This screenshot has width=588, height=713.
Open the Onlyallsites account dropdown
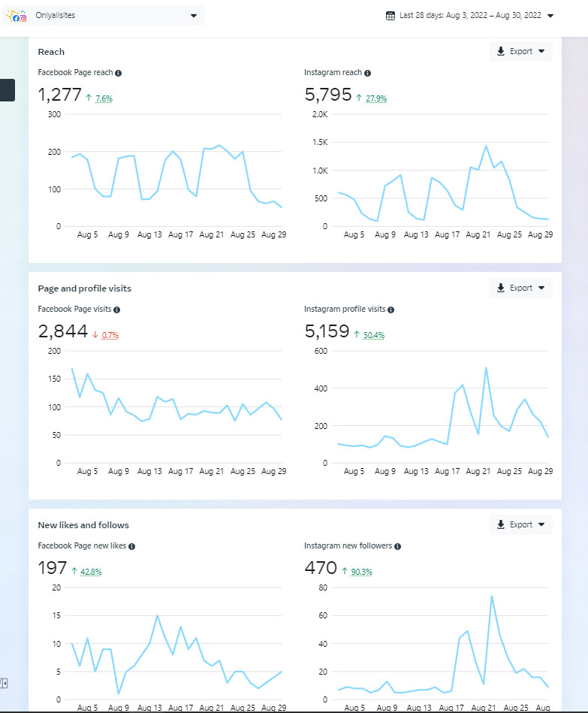[193, 15]
